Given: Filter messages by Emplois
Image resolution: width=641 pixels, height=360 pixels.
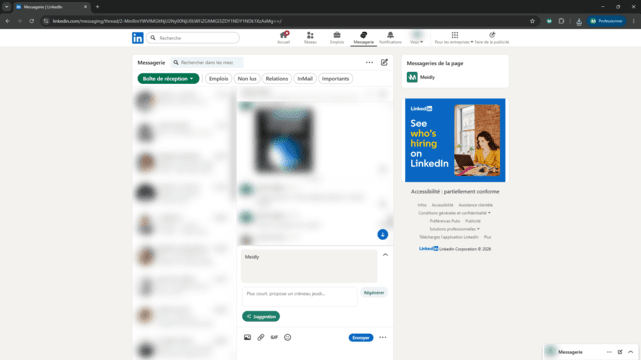Looking at the screenshot, I should (x=218, y=78).
